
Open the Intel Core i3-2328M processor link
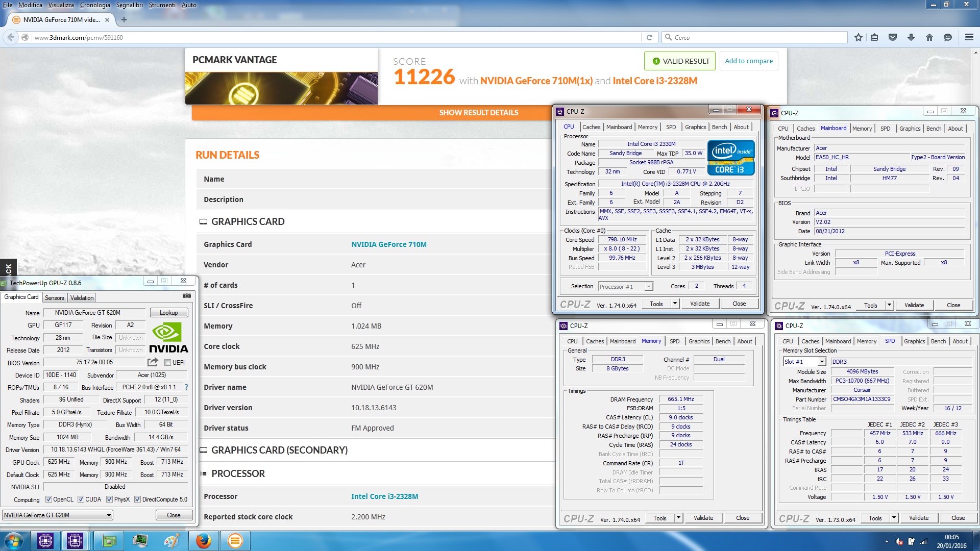[x=384, y=496]
